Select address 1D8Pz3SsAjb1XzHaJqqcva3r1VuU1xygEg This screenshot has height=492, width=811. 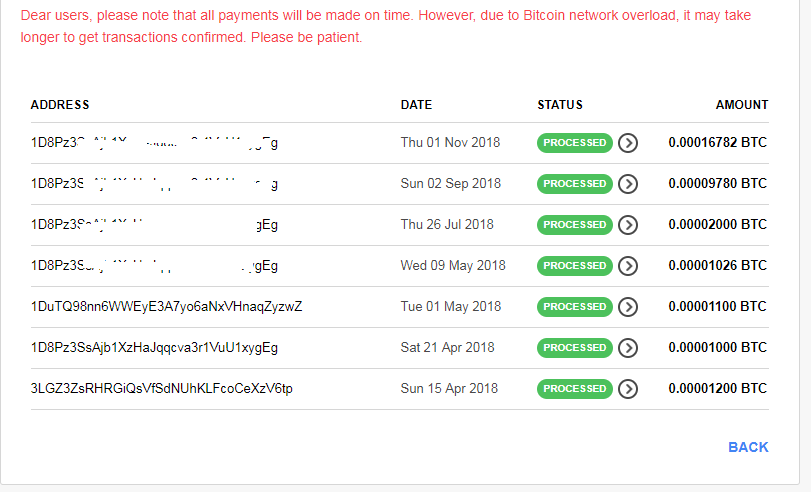coord(154,348)
